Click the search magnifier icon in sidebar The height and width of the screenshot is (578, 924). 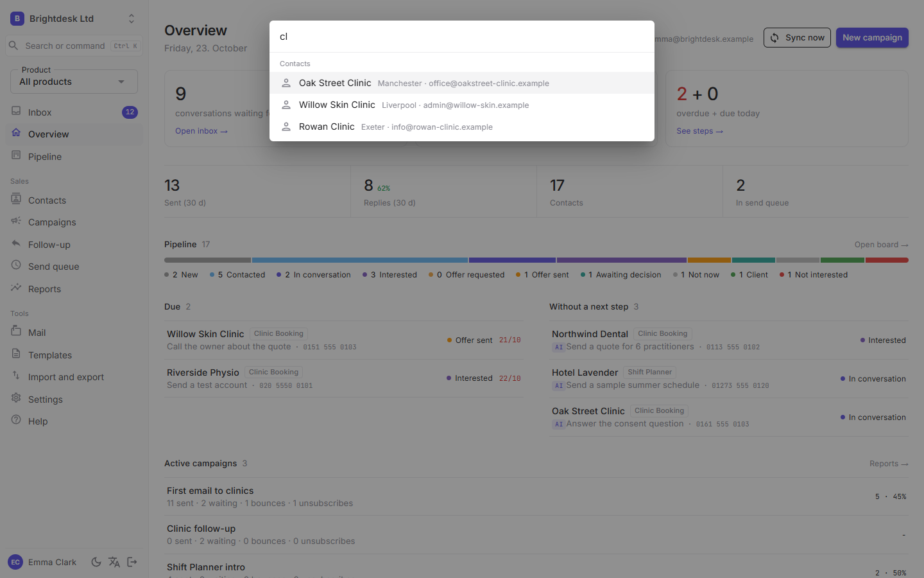[13, 46]
